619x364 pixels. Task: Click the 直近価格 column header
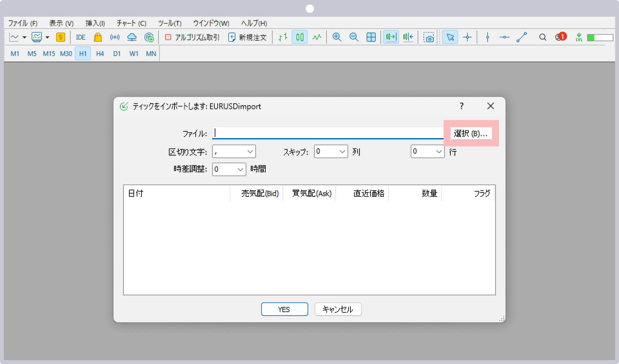tap(362, 193)
